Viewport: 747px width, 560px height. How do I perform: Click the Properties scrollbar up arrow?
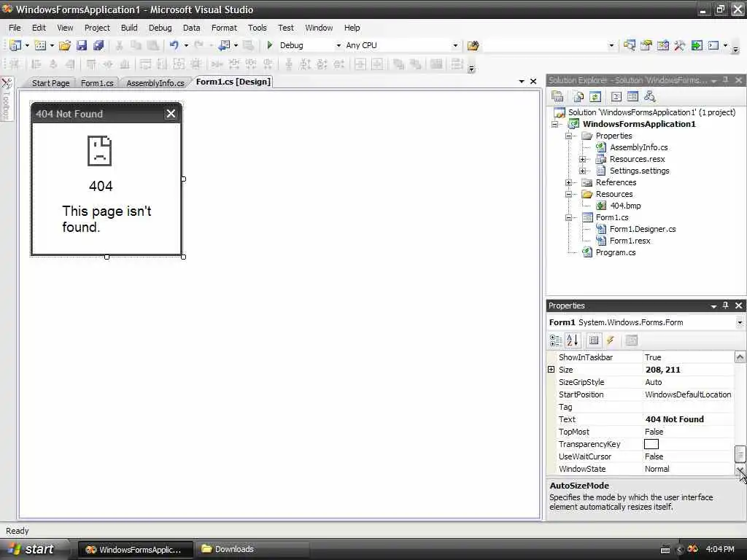[740, 357]
